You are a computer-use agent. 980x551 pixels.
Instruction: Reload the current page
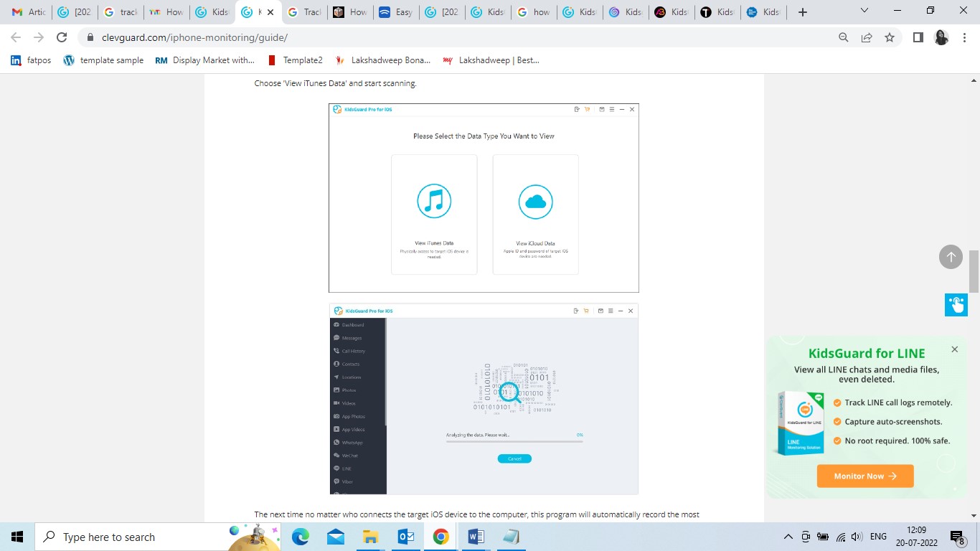[x=62, y=37]
